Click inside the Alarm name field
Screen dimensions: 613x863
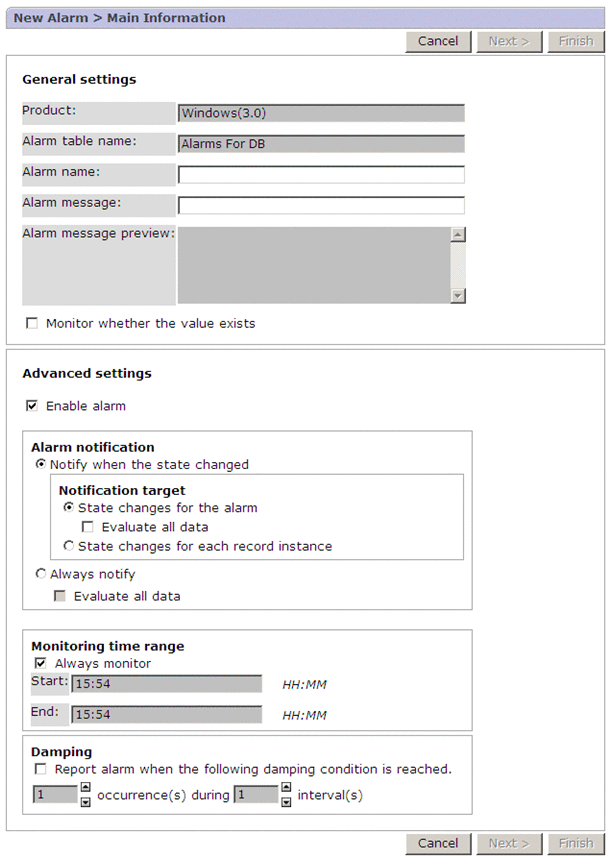click(321, 175)
